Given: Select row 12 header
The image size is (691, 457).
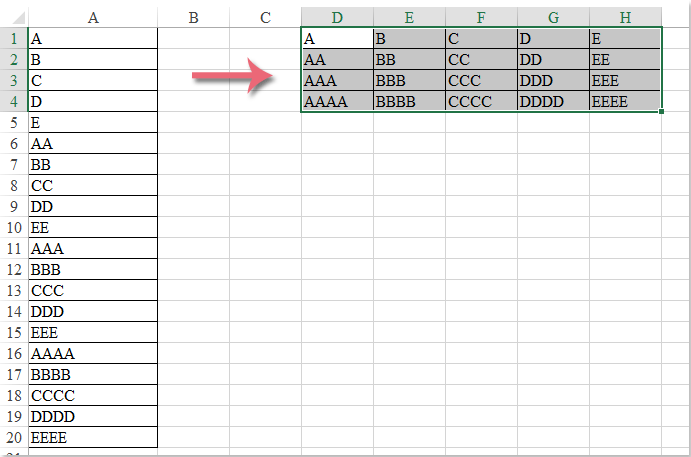Looking at the screenshot, I should tap(14, 270).
